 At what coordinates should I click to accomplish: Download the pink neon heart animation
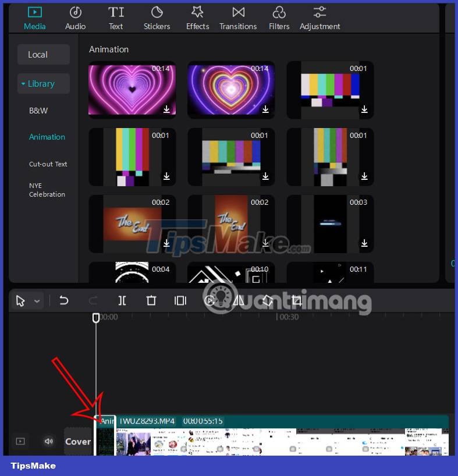166,109
